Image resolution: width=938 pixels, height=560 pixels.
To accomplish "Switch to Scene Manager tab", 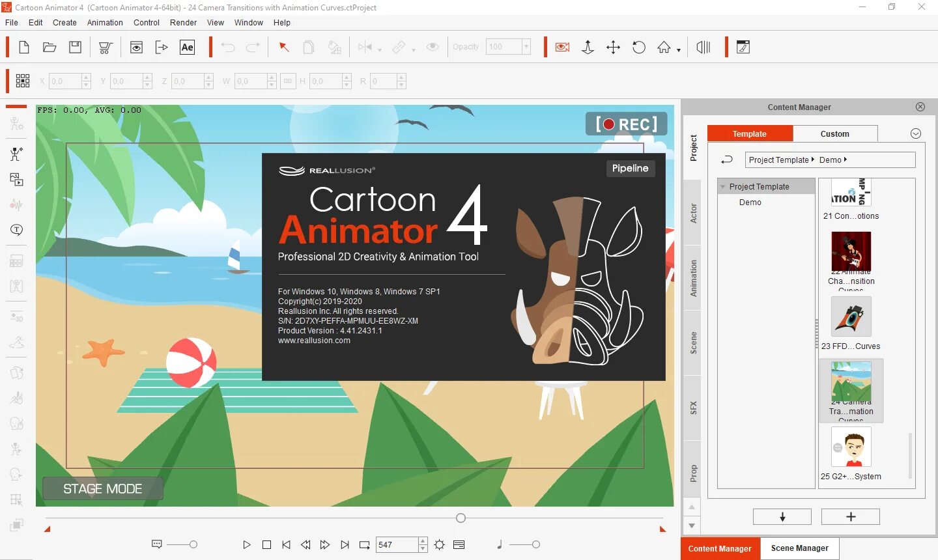I will (800, 548).
